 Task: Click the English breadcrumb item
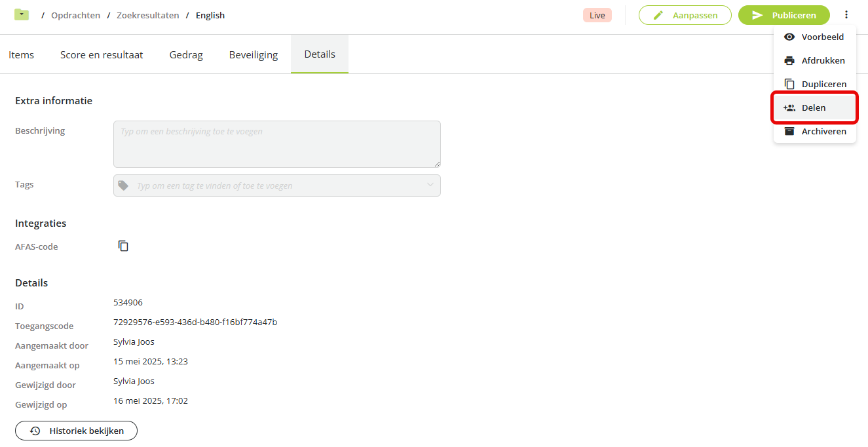click(210, 15)
